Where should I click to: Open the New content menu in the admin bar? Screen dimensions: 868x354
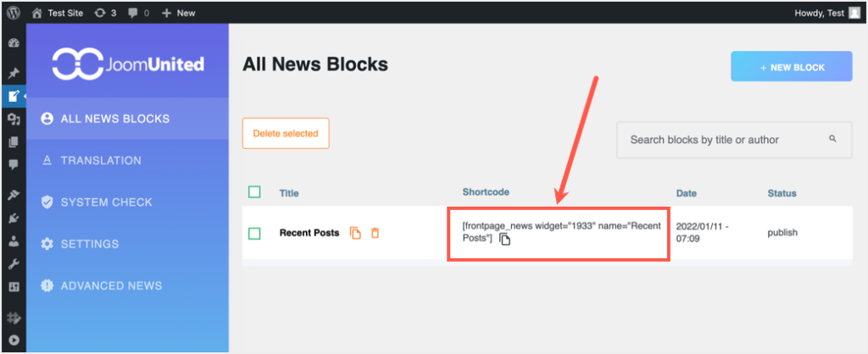coord(179,13)
